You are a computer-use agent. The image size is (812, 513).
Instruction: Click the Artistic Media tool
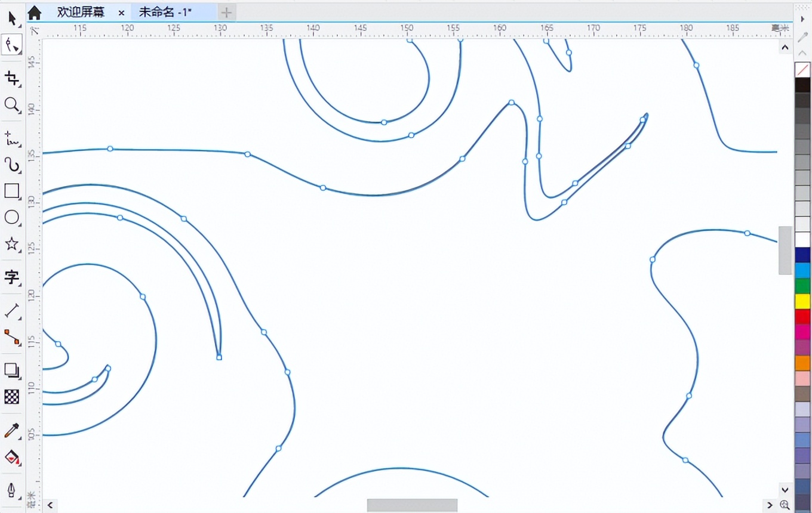point(12,165)
